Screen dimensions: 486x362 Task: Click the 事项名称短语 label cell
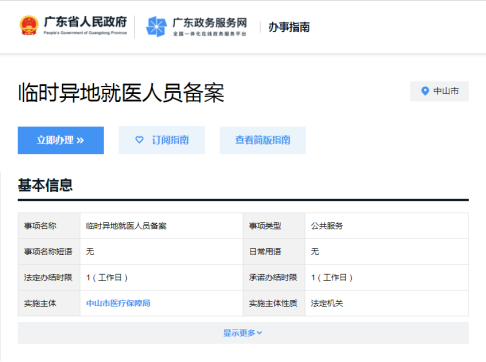point(49,251)
